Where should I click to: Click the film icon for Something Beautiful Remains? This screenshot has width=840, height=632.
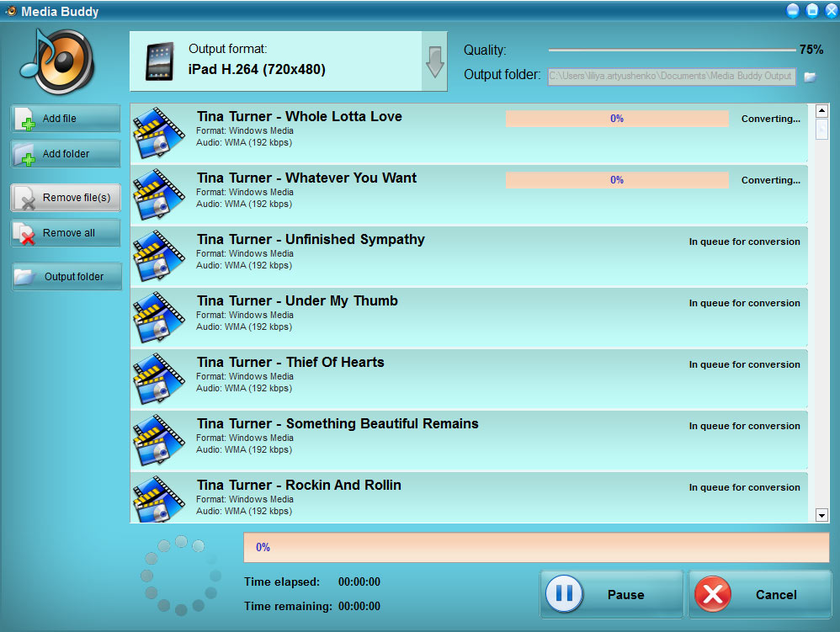(x=158, y=440)
